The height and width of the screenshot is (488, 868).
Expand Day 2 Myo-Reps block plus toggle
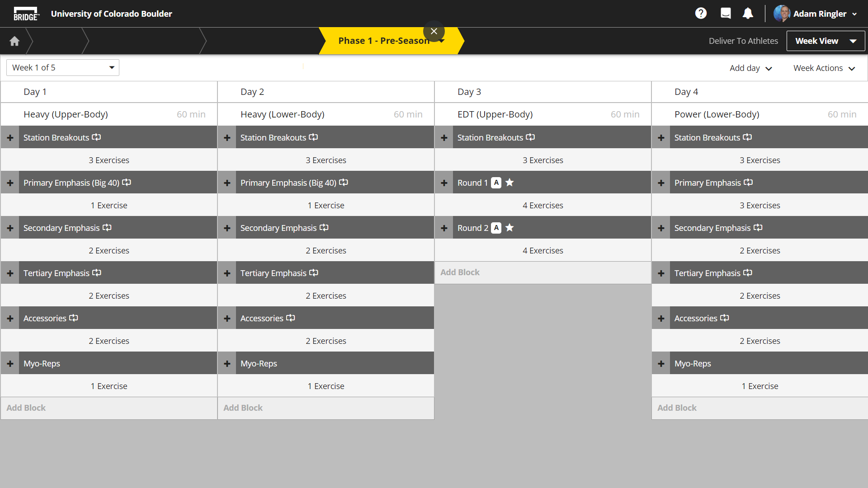227,363
